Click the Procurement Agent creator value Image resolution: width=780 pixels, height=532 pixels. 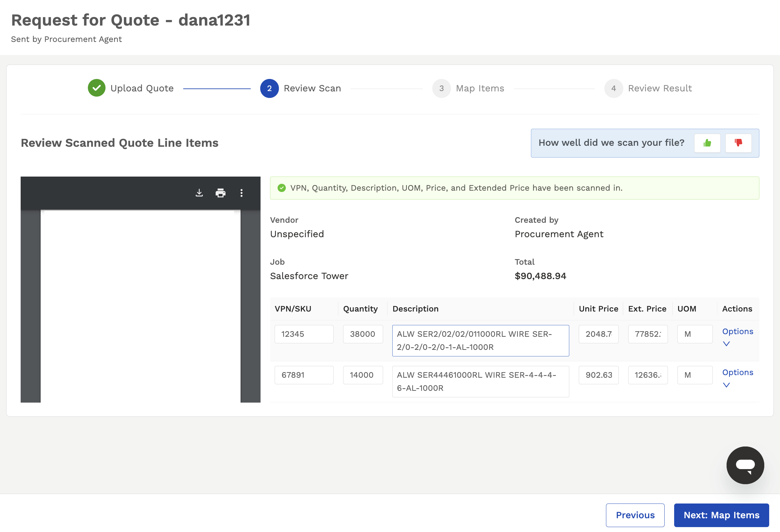558,234
